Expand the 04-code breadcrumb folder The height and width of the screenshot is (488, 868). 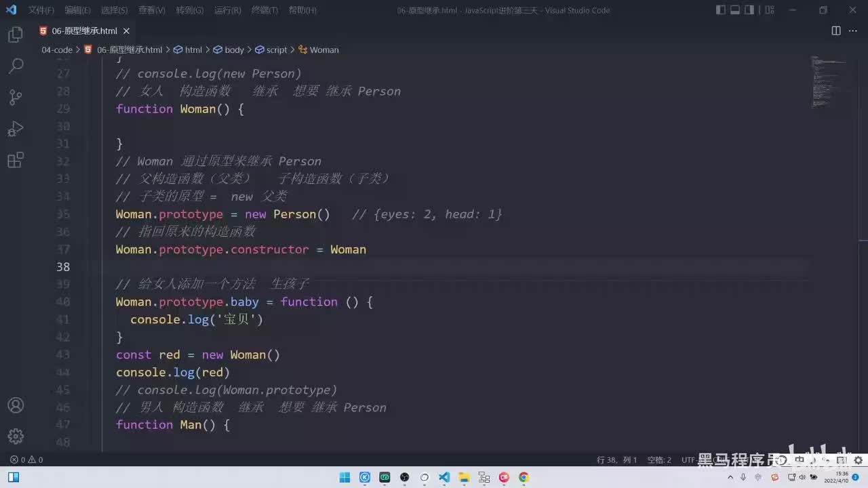pos(57,50)
